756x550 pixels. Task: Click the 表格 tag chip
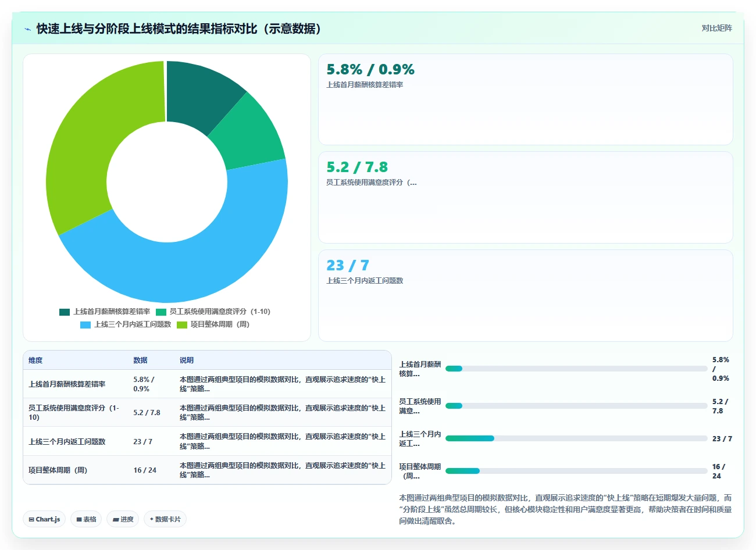point(86,519)
